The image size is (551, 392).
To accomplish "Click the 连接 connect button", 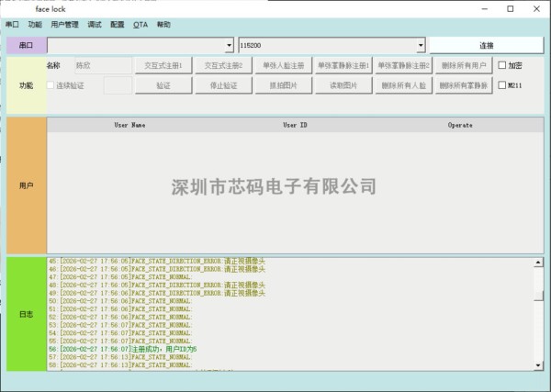I will [x=487, y=45].
